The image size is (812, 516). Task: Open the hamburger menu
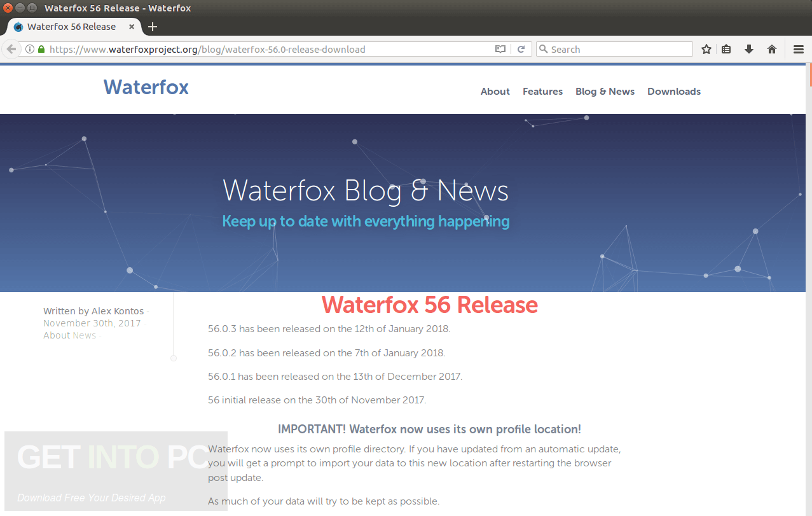pos(799,49)
